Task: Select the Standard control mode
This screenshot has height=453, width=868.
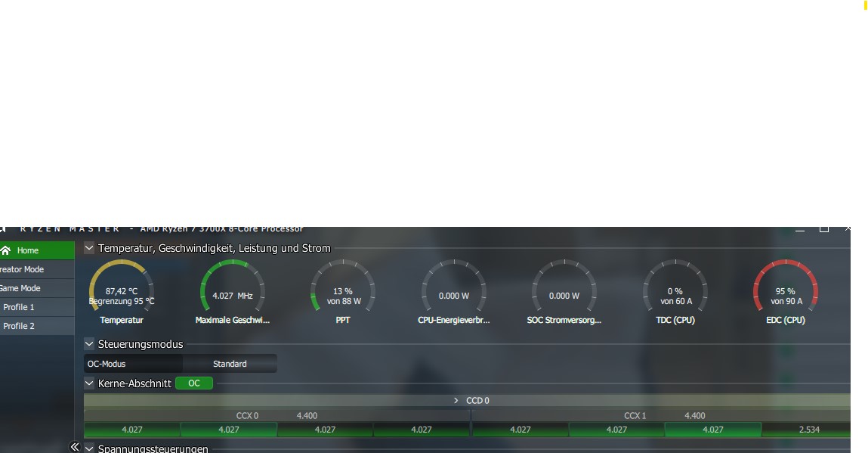Action: pos(230,364)
